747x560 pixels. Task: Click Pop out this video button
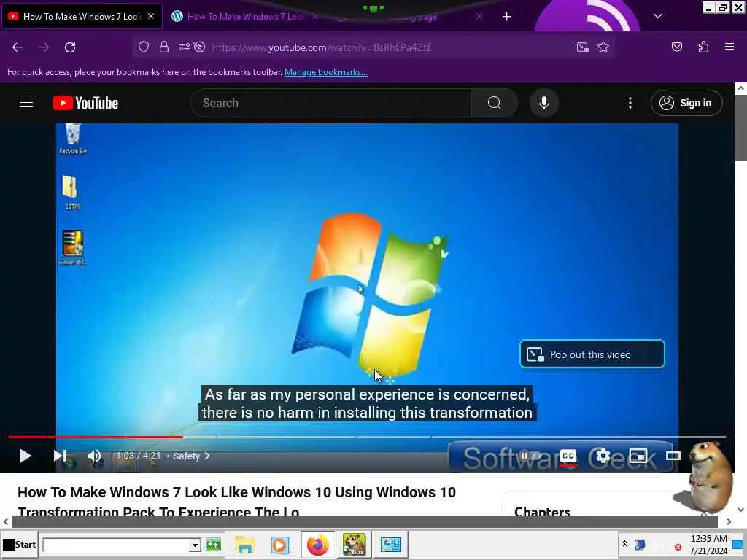click(592, 354)
